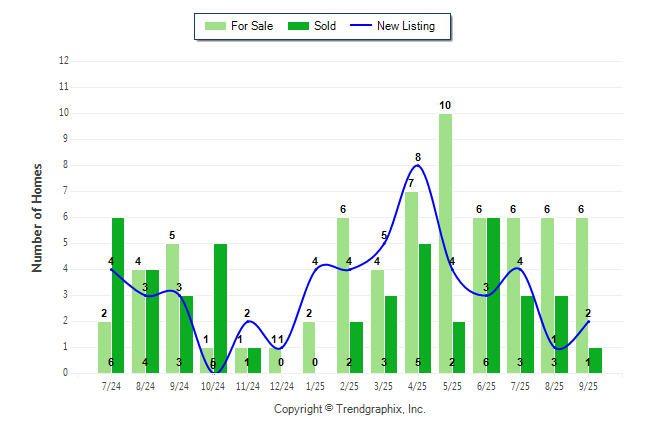The width and height of the screenshot is (646, 434).
Task: Select the tallest For Sale bar for 5/25
Action: click(445, 243)
